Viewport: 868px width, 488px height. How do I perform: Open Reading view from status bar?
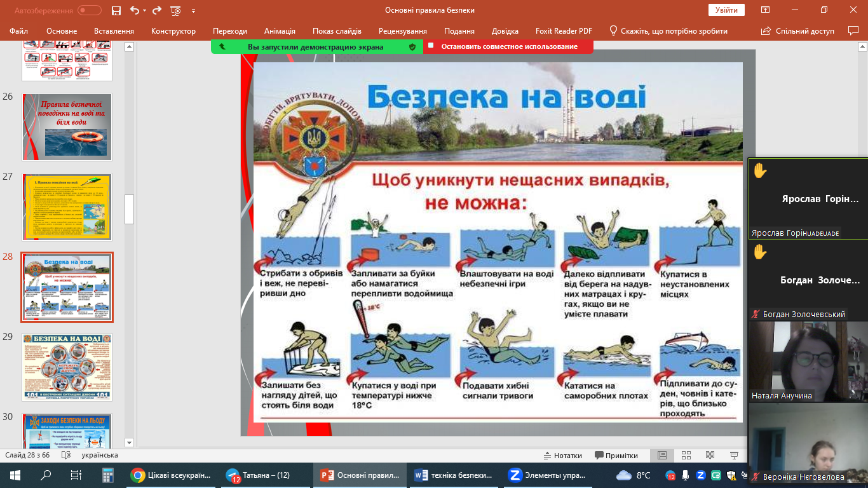(x=710, y=456)
